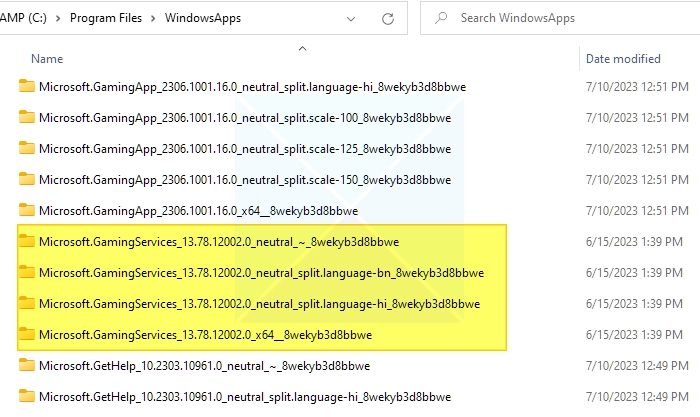Click date 7/10/2023 12:51 PM of GamingApp scale-100

pos(637,118)
